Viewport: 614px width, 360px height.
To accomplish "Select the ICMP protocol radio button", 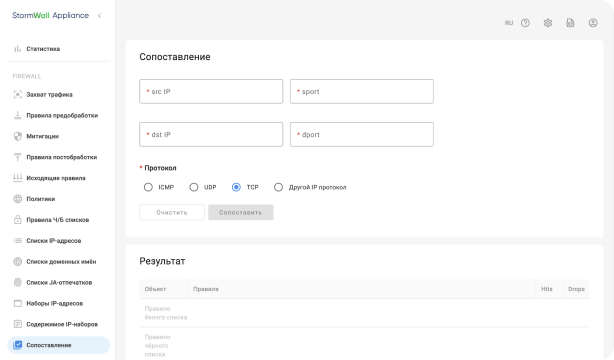I will pos(148,187).
